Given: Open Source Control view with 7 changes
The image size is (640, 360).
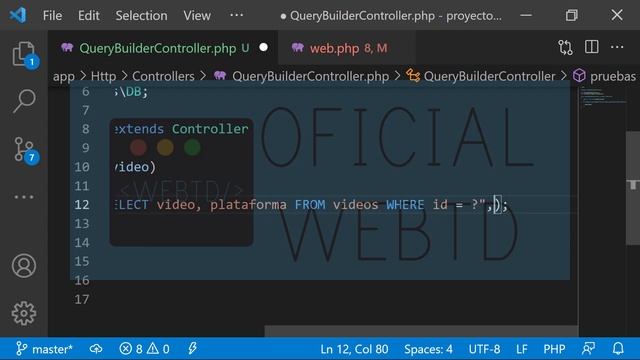Looking at the screenshot, I should tap(25, 150).
